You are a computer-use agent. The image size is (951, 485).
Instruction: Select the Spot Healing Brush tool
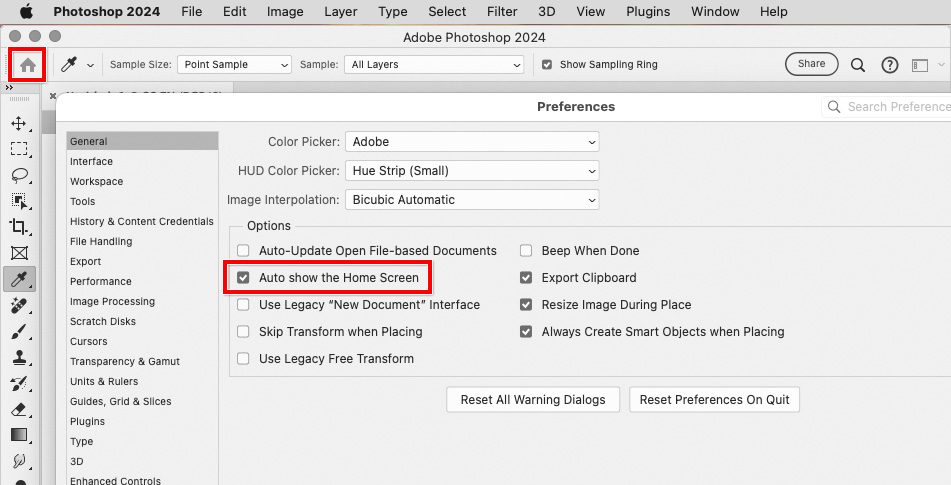[x=19, y=305]
